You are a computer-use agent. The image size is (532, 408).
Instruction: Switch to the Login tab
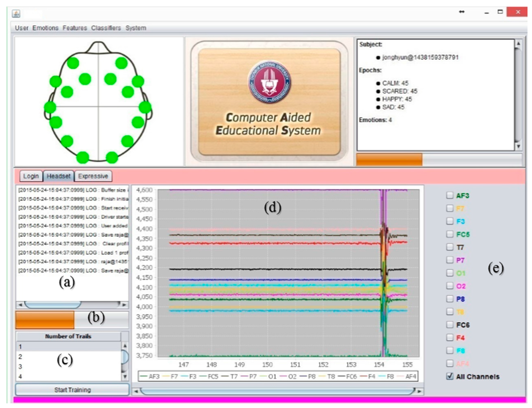click(31, 176)
